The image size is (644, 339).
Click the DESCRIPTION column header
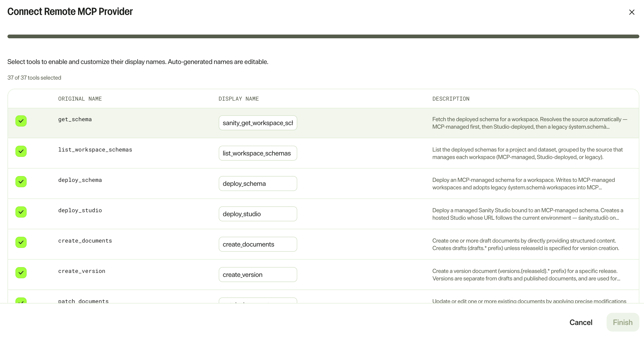451,99
